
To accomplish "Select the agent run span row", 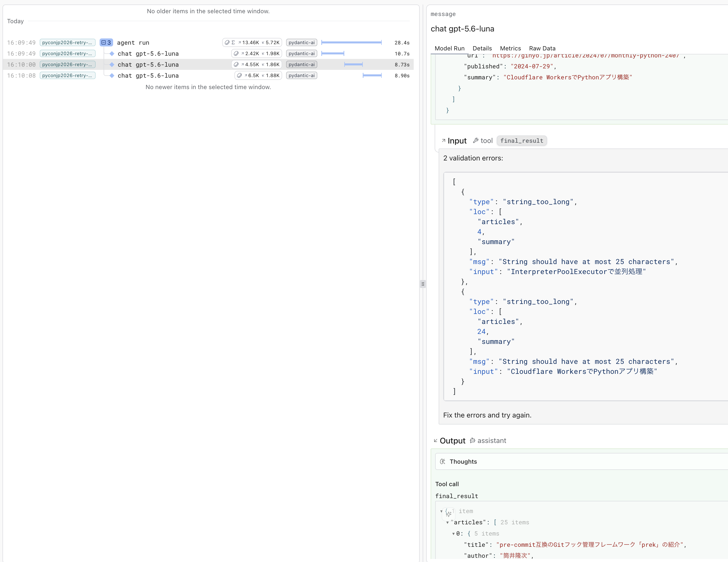I will pyautogui.click(x=208, y=43).
